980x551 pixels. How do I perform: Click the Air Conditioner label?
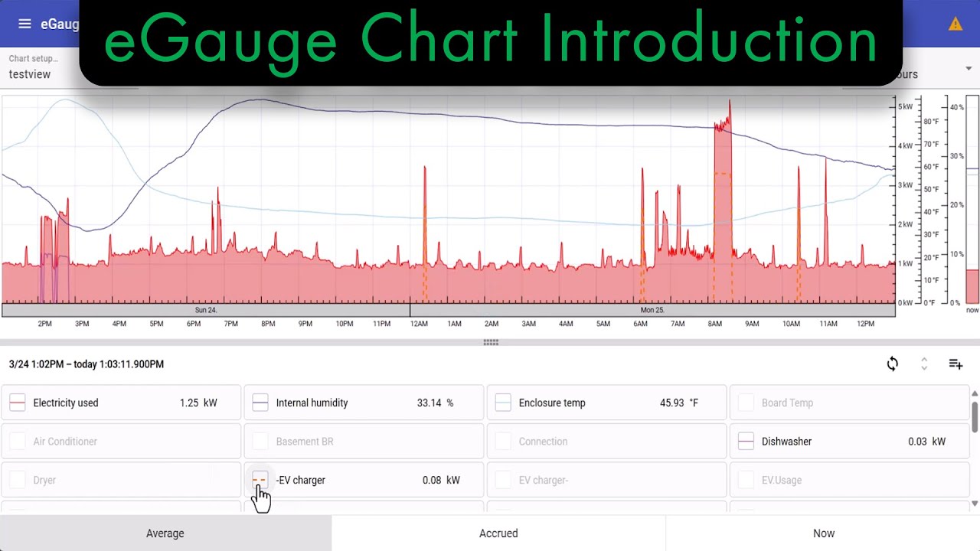[x=65, y=442]
